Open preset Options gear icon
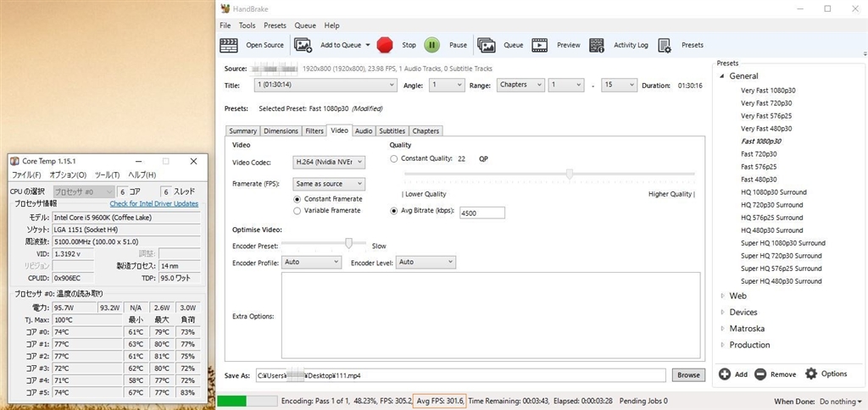Screen dimensions: 868x410 pyautogui.click(x=811, y=374)
